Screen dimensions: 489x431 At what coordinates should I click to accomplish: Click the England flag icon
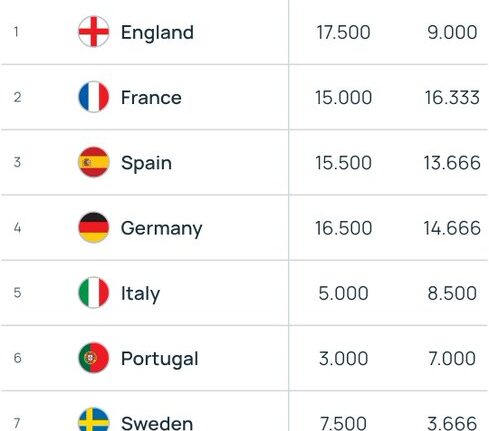[x=94, y=32]
